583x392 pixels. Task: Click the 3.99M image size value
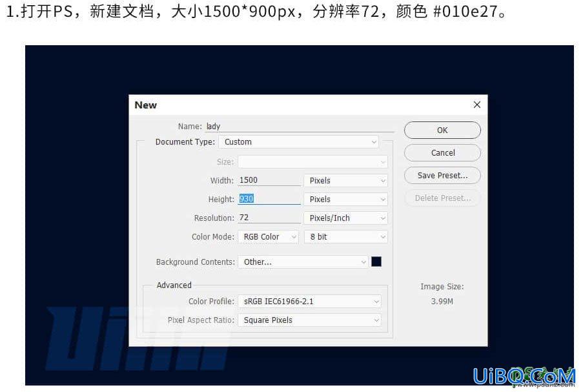[x=442, y=301]
